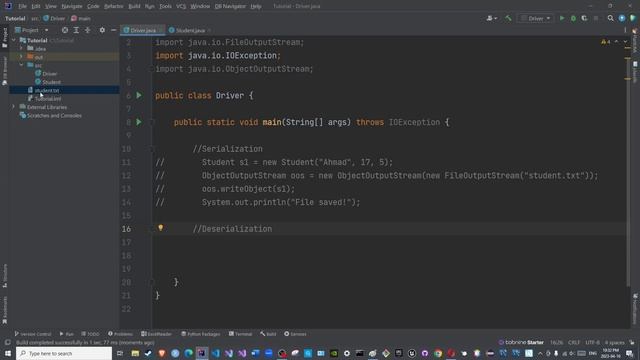Start debugging with the green bug icon
Viewport: 640px width, 360px height.
[x=573, y=18]
